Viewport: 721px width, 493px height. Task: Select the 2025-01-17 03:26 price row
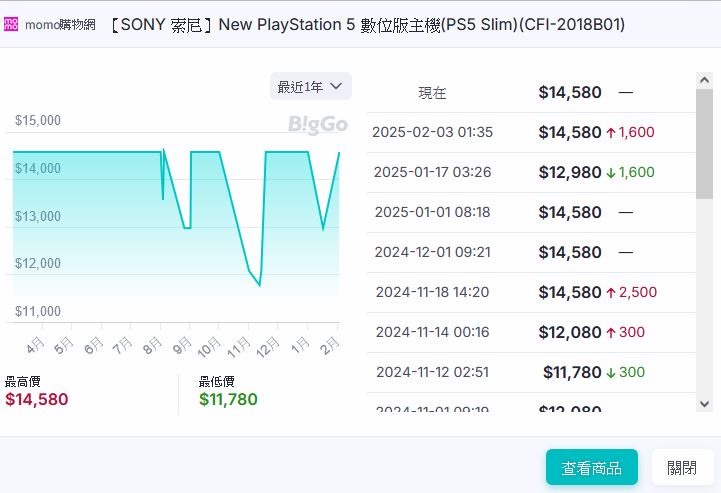[x=531, y=172]
